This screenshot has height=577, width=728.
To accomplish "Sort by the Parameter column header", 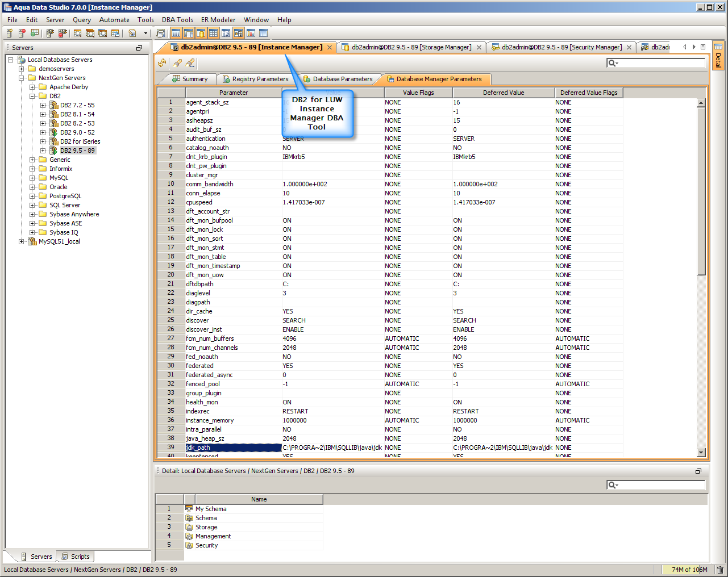I will (234, 93).
